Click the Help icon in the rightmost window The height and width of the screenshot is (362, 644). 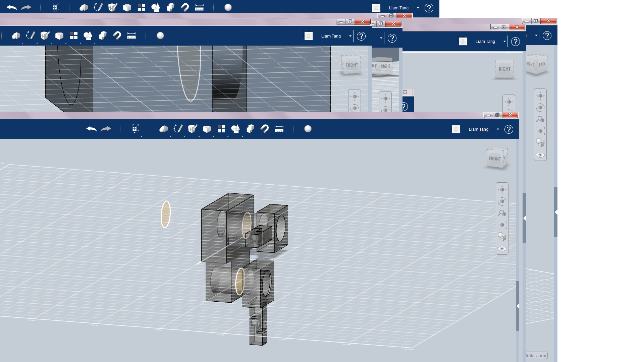(547, 36)
